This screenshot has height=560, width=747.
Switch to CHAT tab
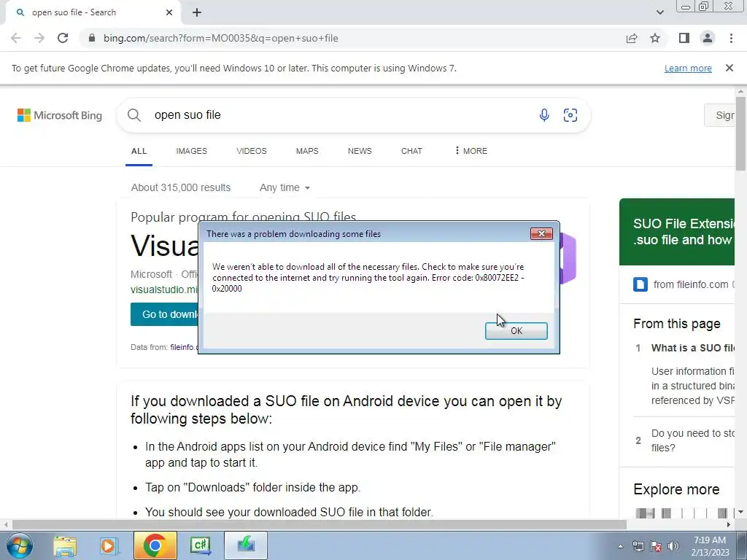411,151
